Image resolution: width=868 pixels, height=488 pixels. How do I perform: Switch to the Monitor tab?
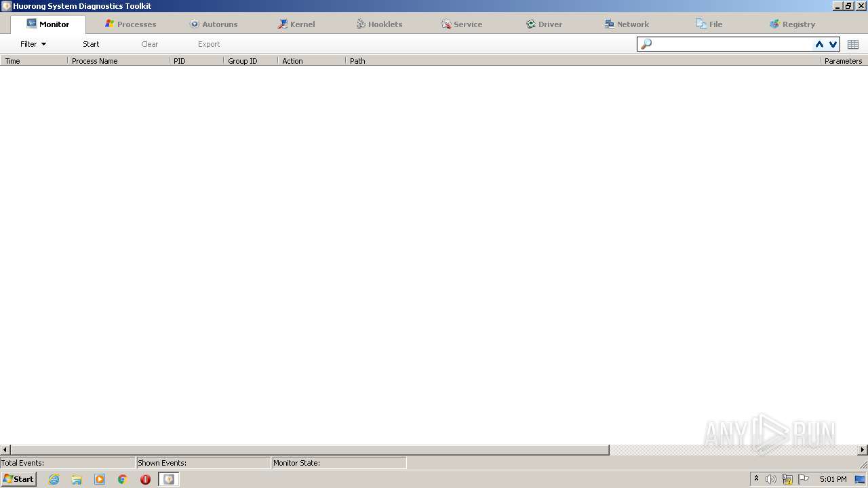pyautogui.click(x=48, y=24)
